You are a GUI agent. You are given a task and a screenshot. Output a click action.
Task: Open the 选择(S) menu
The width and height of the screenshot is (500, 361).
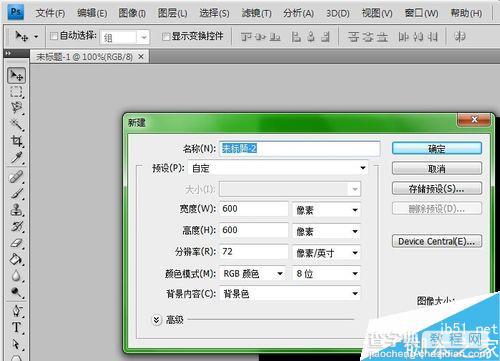[x=214, y=13]
